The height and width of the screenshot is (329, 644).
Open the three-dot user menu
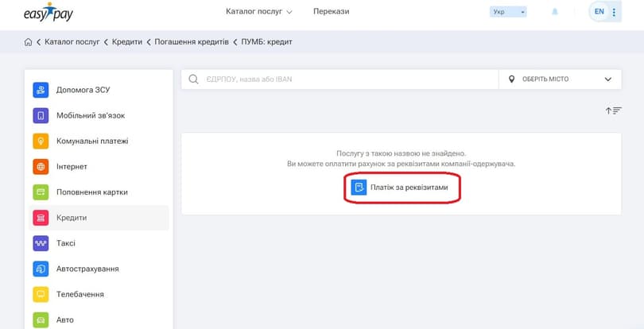coord(614,12)
